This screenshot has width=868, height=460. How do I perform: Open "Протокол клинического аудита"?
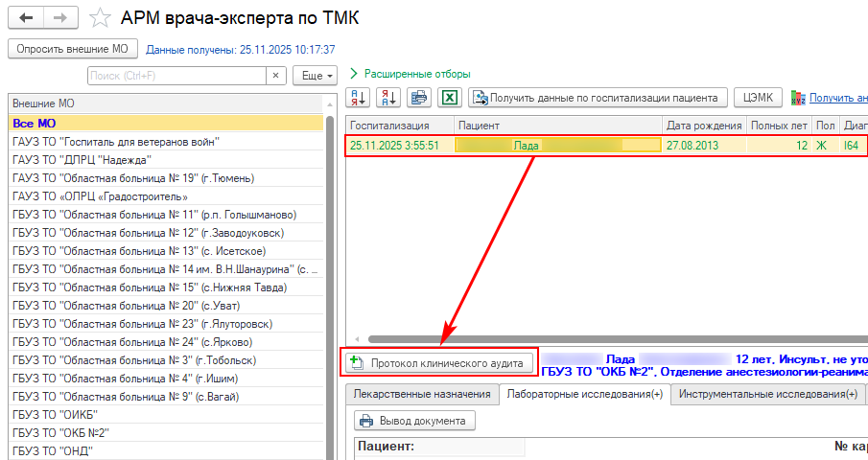click(437, 363)
